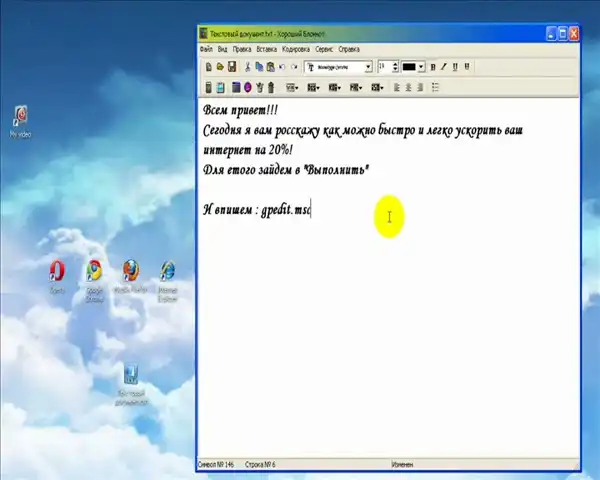Open the second dropdown button in the second toolbar
Image resolution: width=600 pixels, height=480 pixels.
pos(313,88)
